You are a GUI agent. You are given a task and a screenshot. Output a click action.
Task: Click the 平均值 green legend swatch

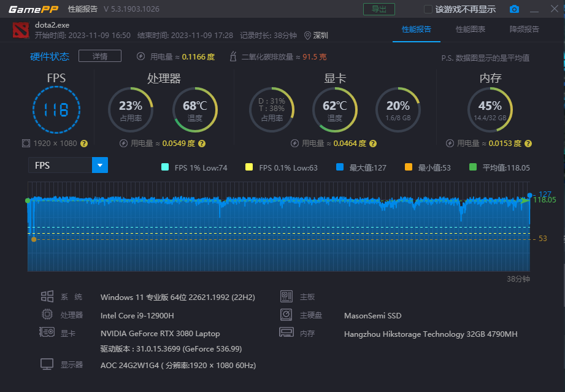(x=473, y=167)
